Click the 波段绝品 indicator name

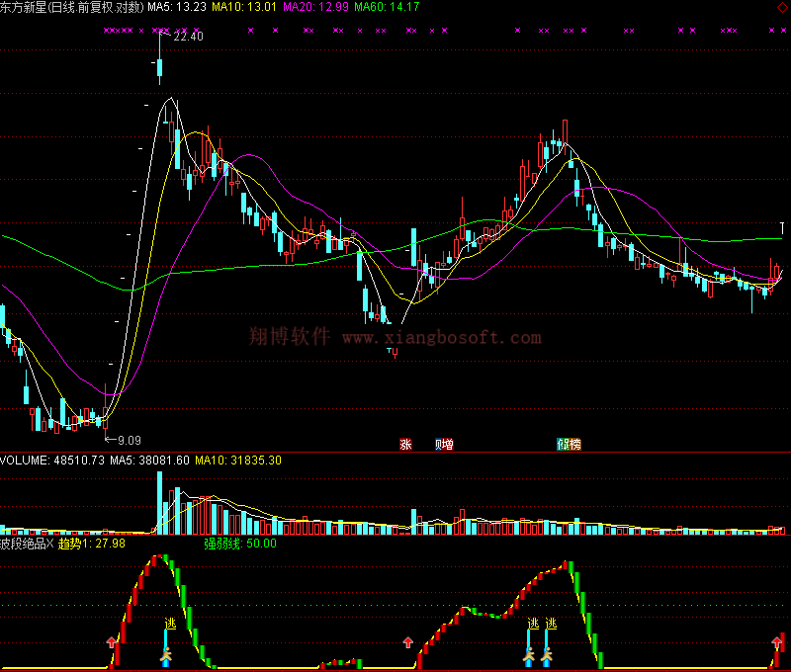(x=26, y=543)
